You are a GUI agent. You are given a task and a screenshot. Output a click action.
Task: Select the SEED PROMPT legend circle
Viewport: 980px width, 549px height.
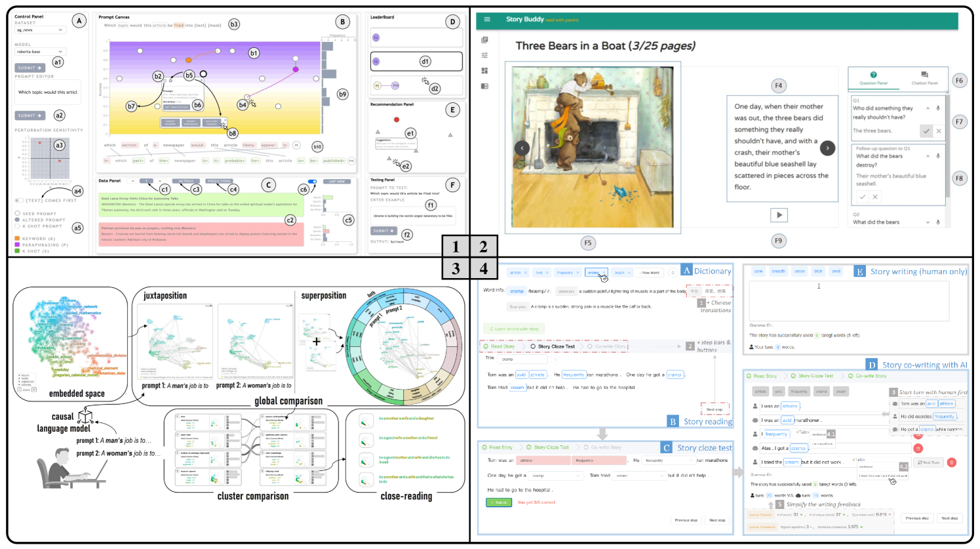tap(18, 214)
